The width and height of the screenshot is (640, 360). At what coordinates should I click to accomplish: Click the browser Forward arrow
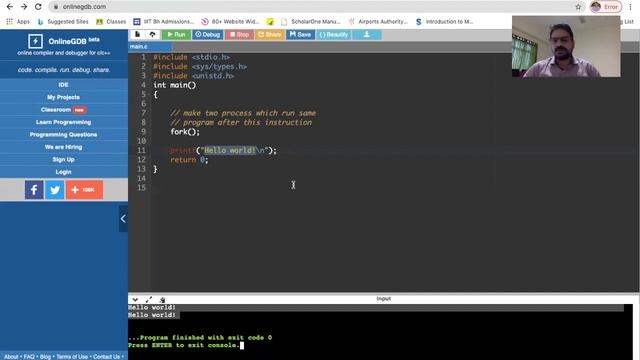[24, 7]
